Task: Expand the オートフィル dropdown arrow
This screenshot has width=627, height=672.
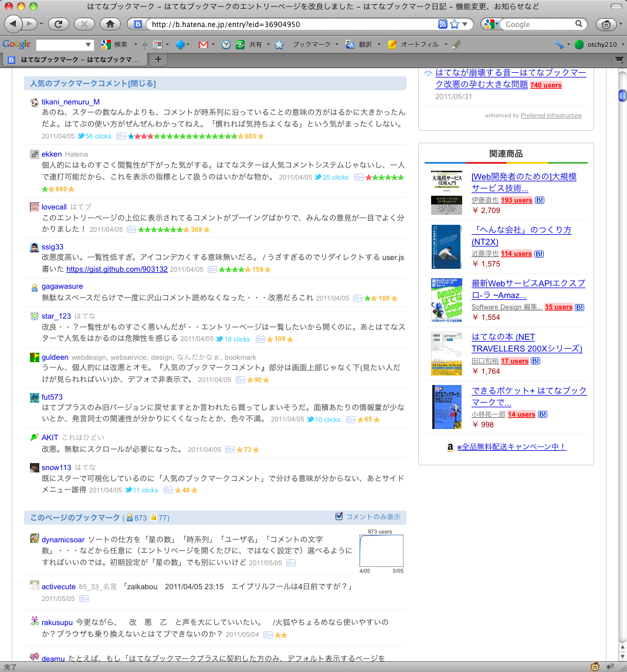Action: click(x=446, y=44)
